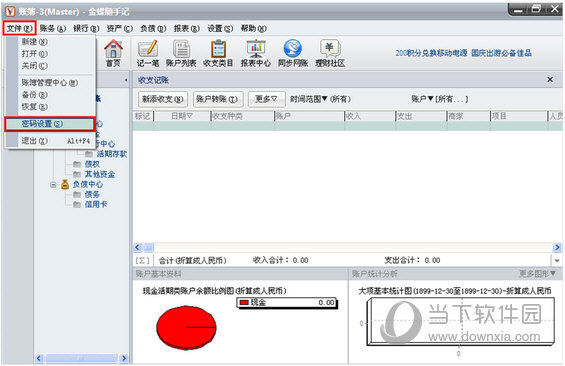Image resolution: width=565 pixels, height=366 pixels.
Task: Open the 设置 menu
Action: tap(220, 28)
